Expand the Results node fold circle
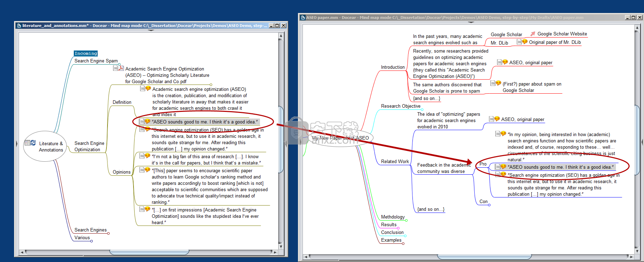The width and height of the screenshot is (644, 262). (398, 228)
